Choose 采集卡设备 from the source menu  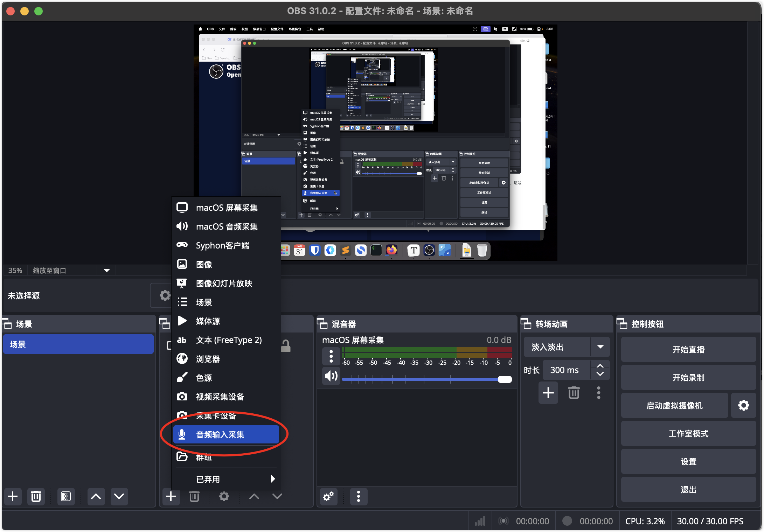[x=226, y=416]
